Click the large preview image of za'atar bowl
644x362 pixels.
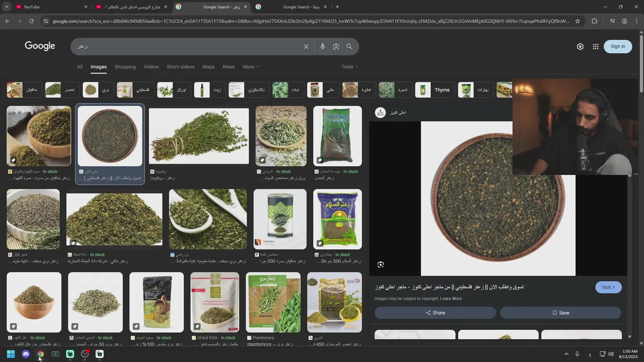pyautogui.click(x=498, y=199)
